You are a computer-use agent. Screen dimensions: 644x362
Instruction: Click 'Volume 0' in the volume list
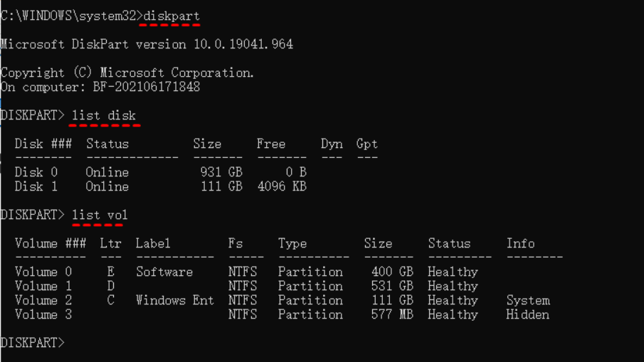click(43, 272)
